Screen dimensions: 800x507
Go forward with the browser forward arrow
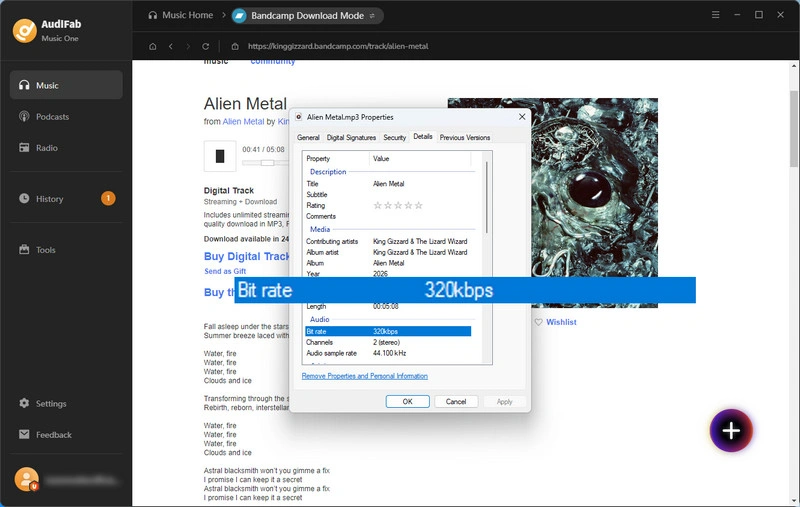pos(188,46)
